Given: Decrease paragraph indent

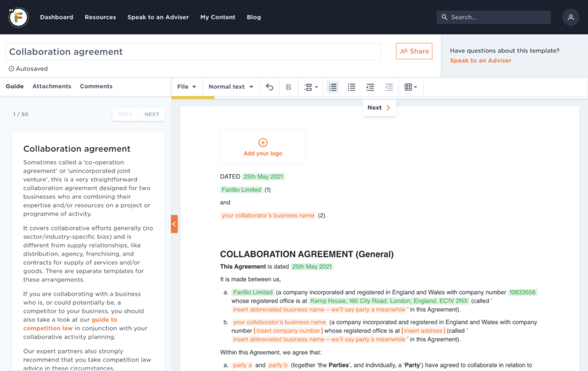Looking at the screenshot, I should pyautogui.click(x=389, y=87).
